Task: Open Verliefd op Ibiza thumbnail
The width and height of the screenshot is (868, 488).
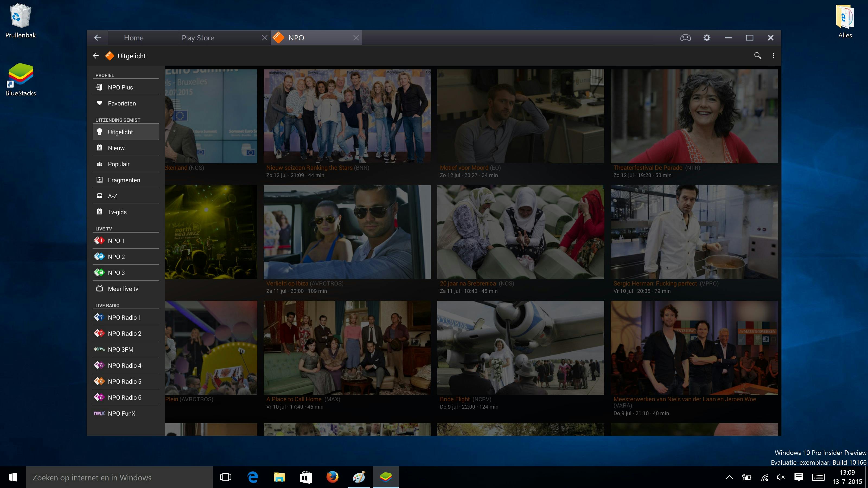Action: 347,232
